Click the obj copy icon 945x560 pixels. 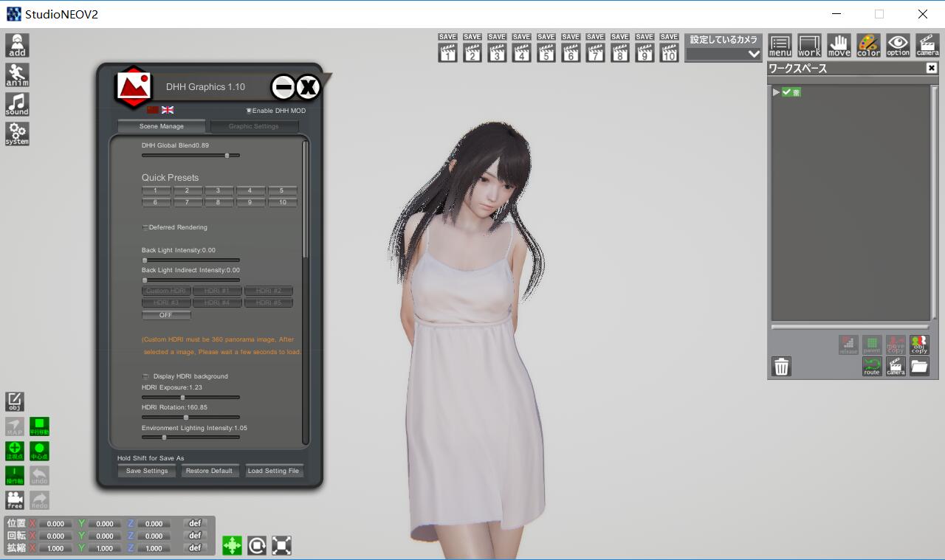click(x=919, y=345)
